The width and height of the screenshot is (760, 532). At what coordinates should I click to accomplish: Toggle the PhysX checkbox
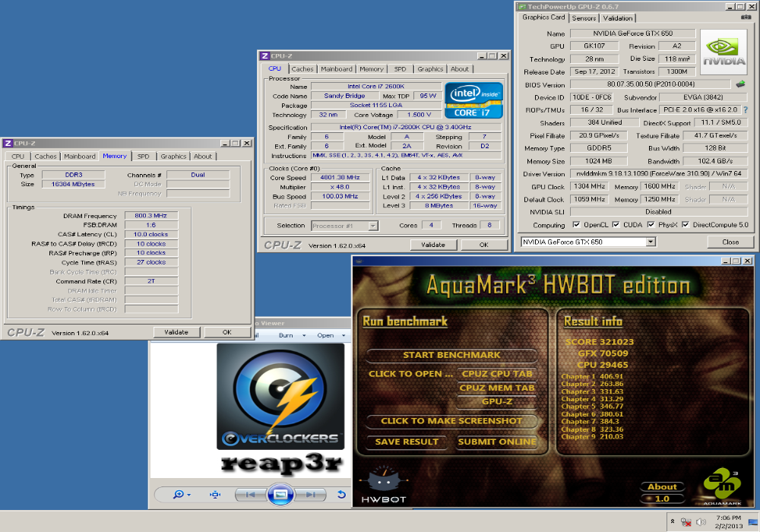click(651, 225)
